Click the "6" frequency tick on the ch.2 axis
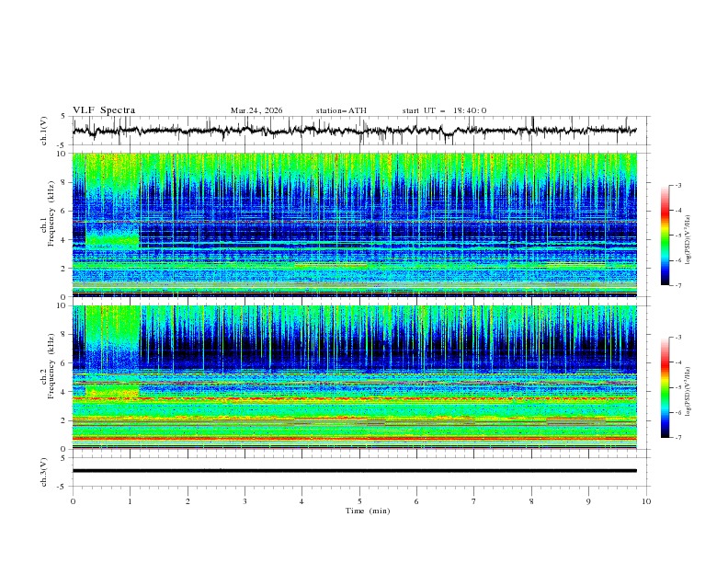This screenshot has height=563, width=728. click(65, 362)
